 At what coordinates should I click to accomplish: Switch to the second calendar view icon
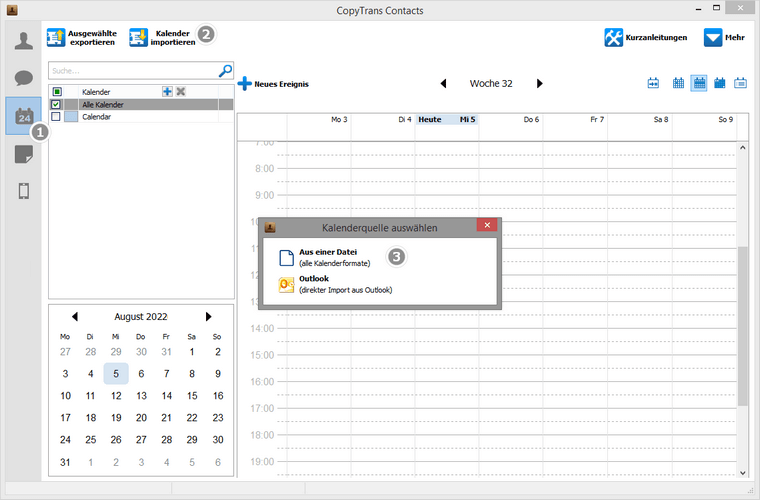(678, 83)
